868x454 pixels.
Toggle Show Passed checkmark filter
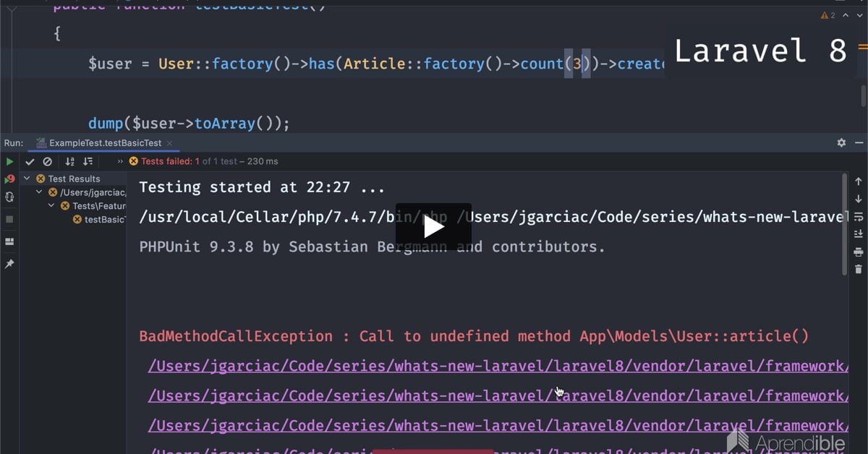(30, 162)
